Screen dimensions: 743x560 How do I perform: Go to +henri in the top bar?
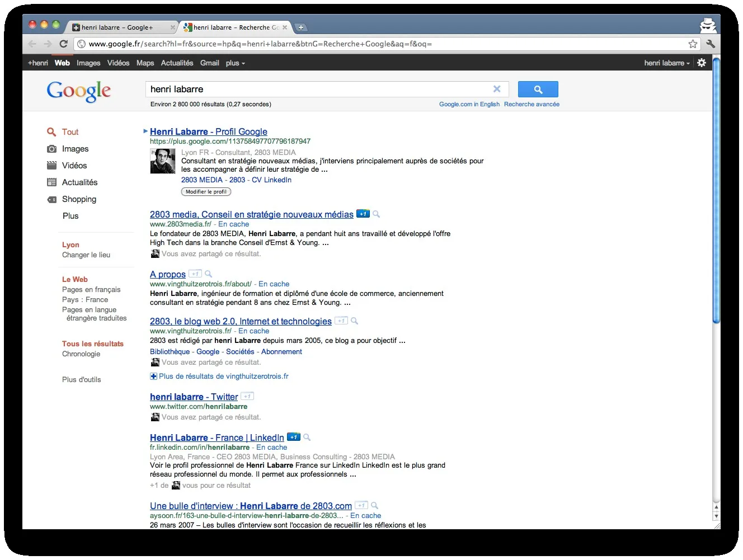(x=38, y=63)
